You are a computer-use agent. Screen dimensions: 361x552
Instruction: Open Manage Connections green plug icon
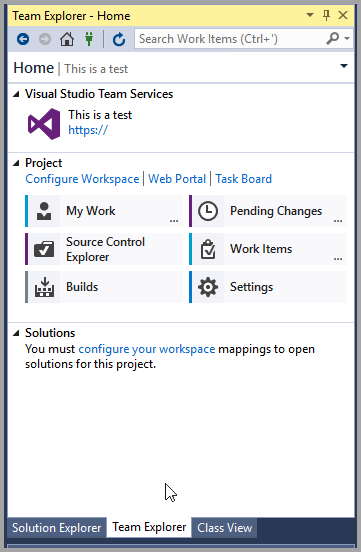89,39
